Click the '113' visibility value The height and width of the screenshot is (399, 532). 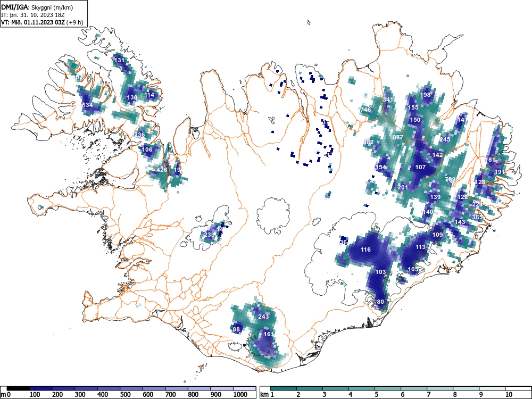pyautogui.click(x=421, y=247)
